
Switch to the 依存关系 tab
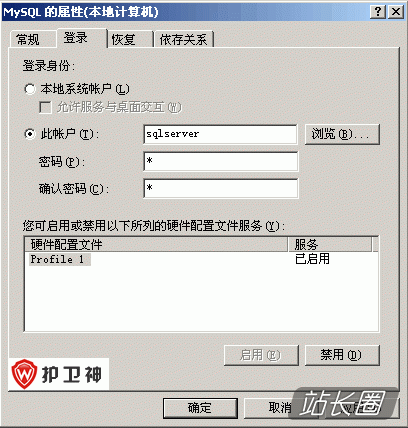(x=184, y=39)
